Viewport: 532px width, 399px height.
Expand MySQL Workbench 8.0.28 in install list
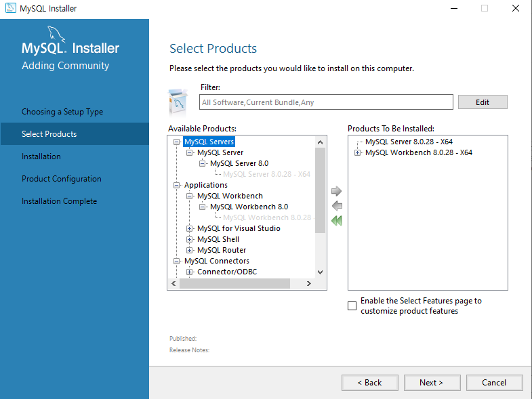point(357,153)
